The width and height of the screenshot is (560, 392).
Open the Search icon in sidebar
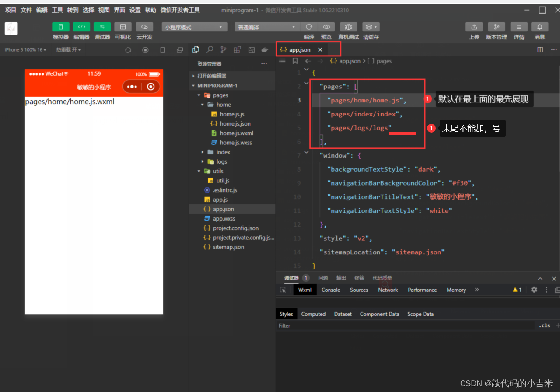coord(210,50)
